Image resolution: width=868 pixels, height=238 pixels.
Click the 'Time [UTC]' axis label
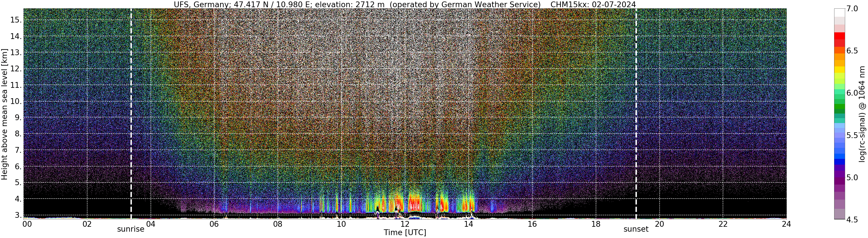click(405, 233)
